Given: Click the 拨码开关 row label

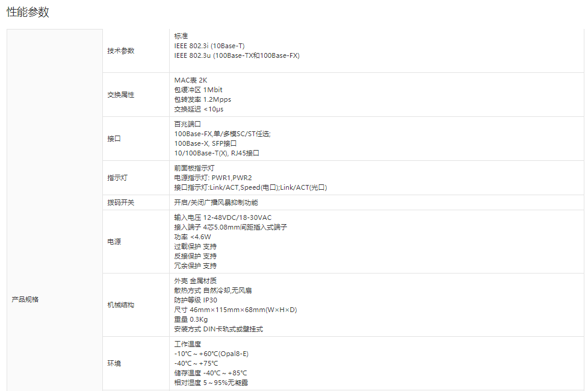Looking at the screenshot, I should click(x=121, y=202).
